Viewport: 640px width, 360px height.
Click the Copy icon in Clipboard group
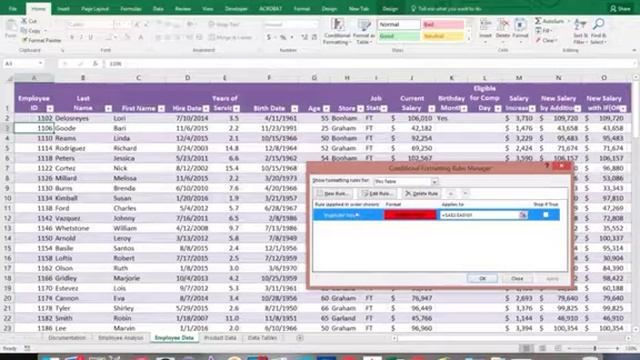click(24, 31)
